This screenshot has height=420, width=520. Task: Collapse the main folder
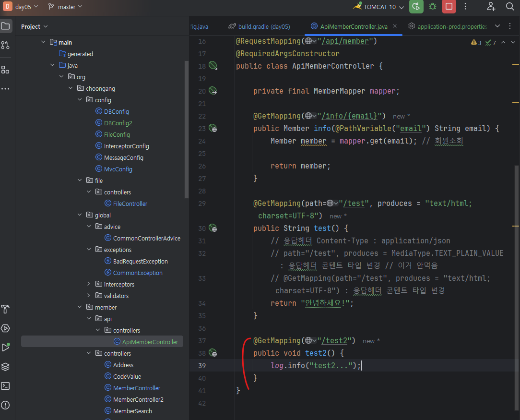43,42
